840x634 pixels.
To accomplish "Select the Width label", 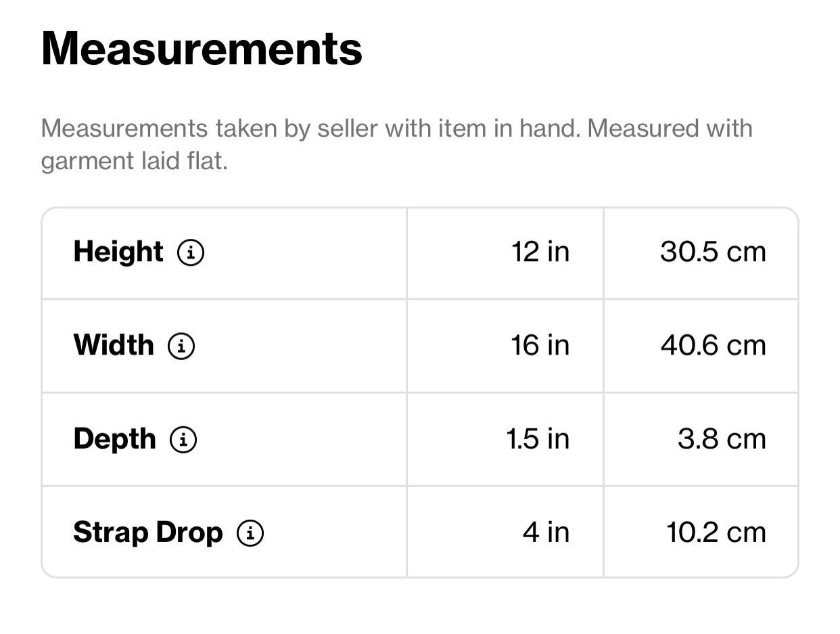I will (113, 346).
